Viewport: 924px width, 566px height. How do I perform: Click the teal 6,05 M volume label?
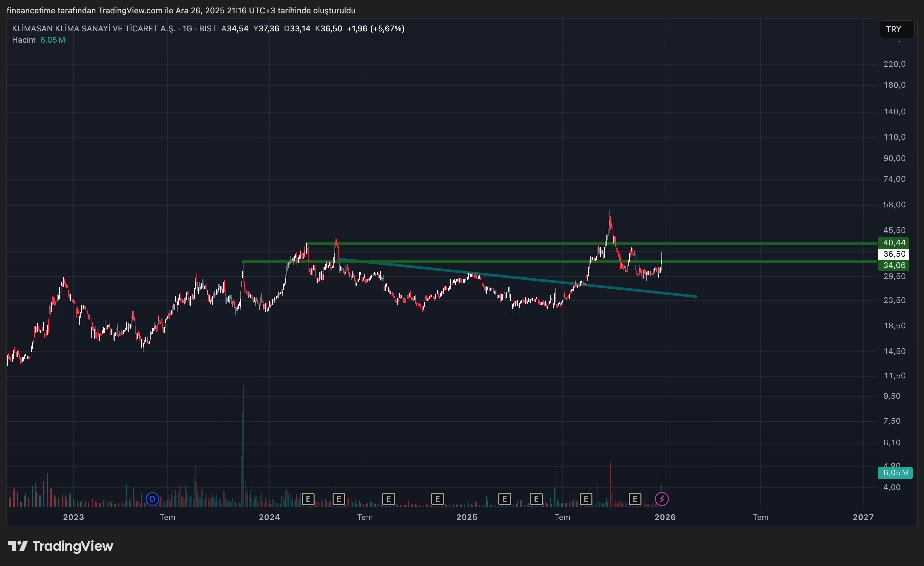click(x=895, y=473)
